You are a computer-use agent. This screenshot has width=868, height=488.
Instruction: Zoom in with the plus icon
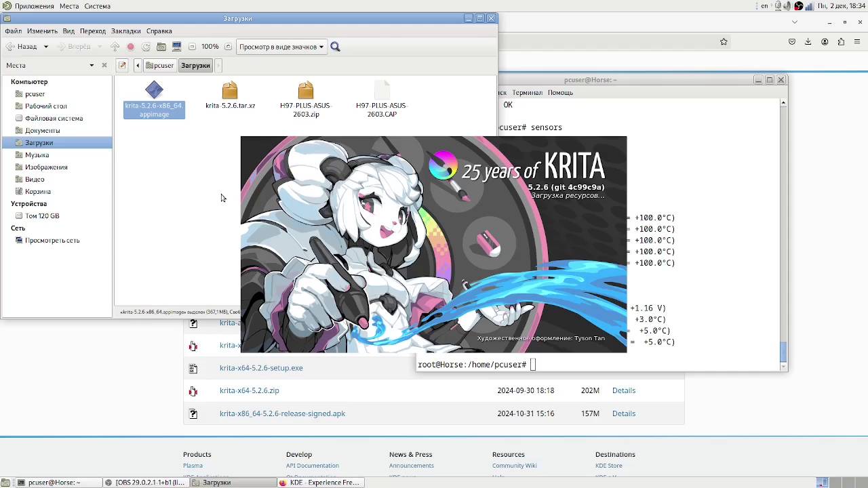pos(228,47)
